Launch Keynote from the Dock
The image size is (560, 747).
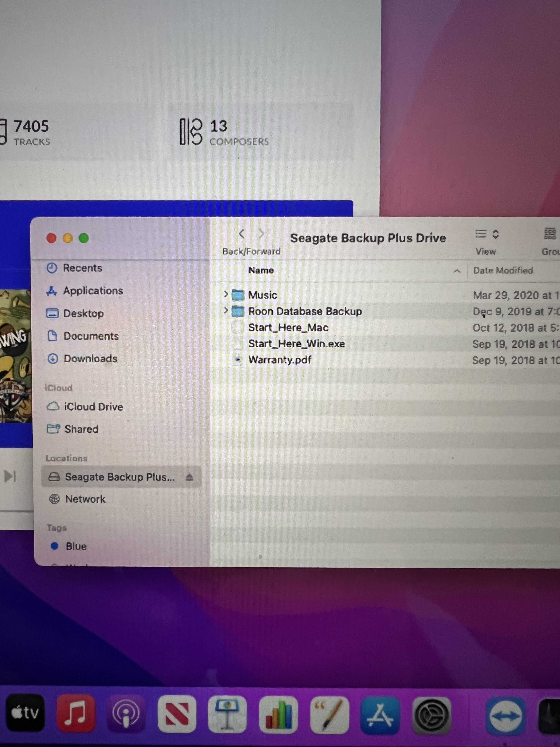click(x=228, y=714)
